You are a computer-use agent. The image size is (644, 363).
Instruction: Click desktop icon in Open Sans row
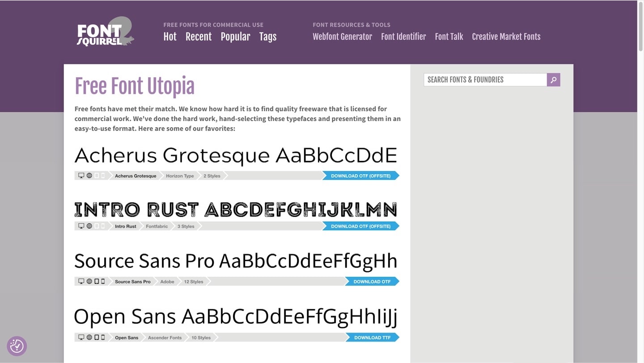click(x=81, y=338)
